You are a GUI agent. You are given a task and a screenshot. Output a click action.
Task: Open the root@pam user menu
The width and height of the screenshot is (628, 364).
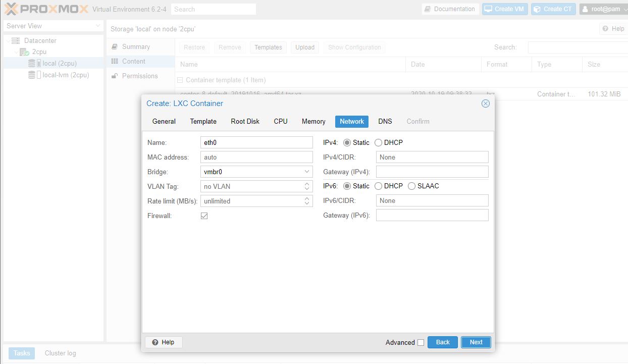coord(603,9)
